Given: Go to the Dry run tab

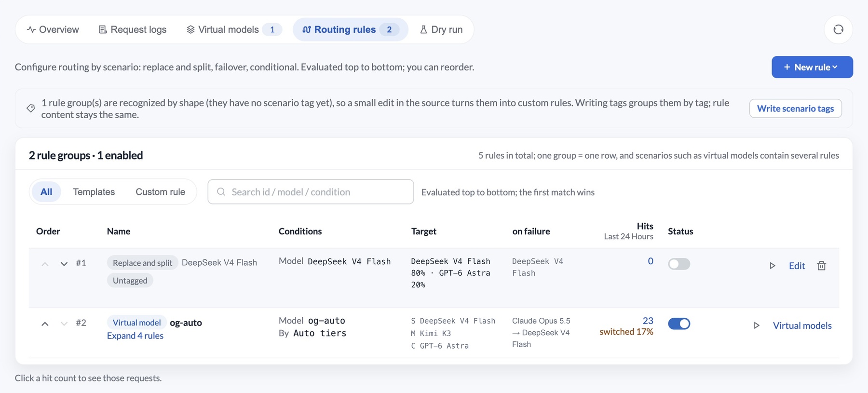Looking at the screenshot, I should click(x=441, y=29).
